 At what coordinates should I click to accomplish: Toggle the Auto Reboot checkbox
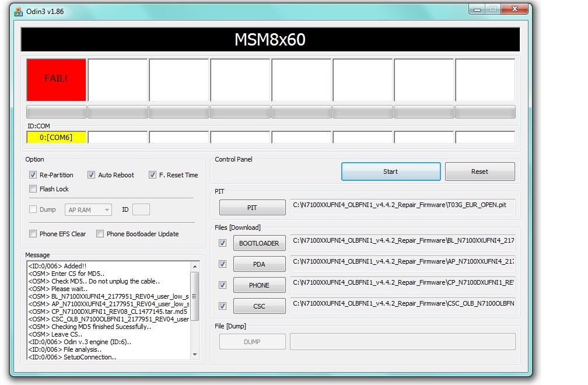92,175
